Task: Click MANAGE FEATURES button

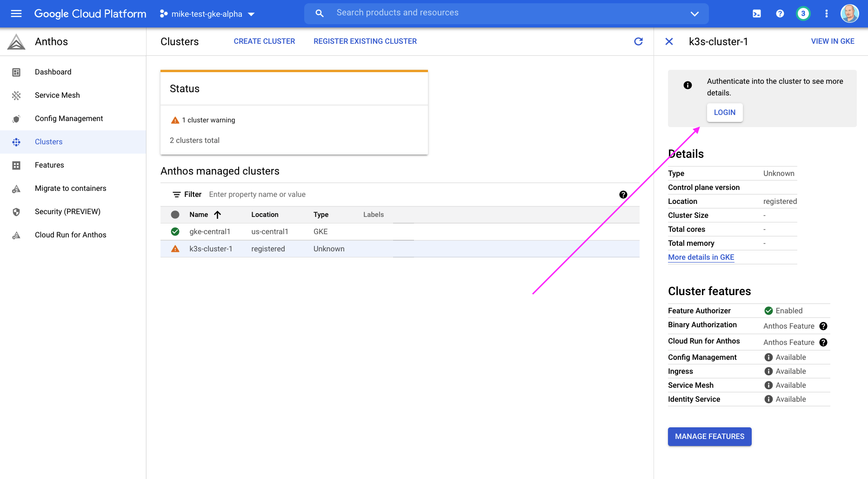Action: (x=710, y=437)
